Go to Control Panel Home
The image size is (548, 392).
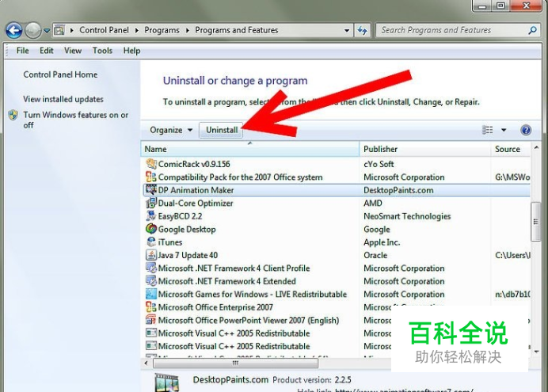point(60,74)
